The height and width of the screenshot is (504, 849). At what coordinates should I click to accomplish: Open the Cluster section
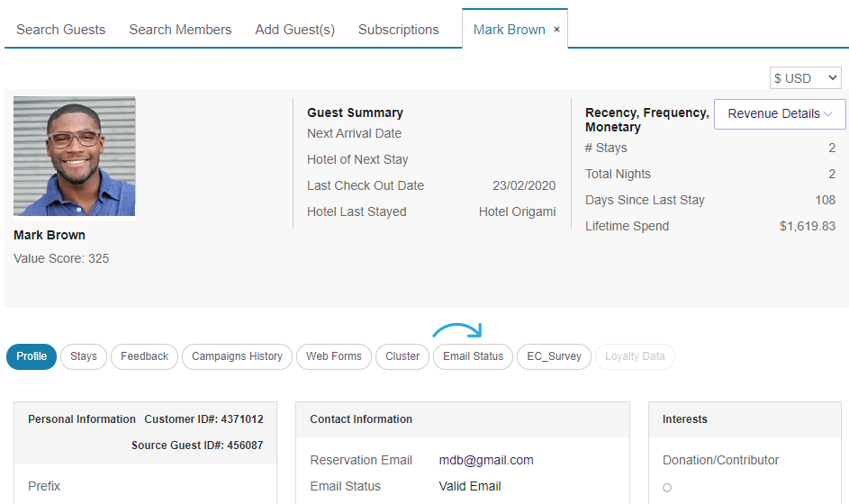(x=402, y=356)
